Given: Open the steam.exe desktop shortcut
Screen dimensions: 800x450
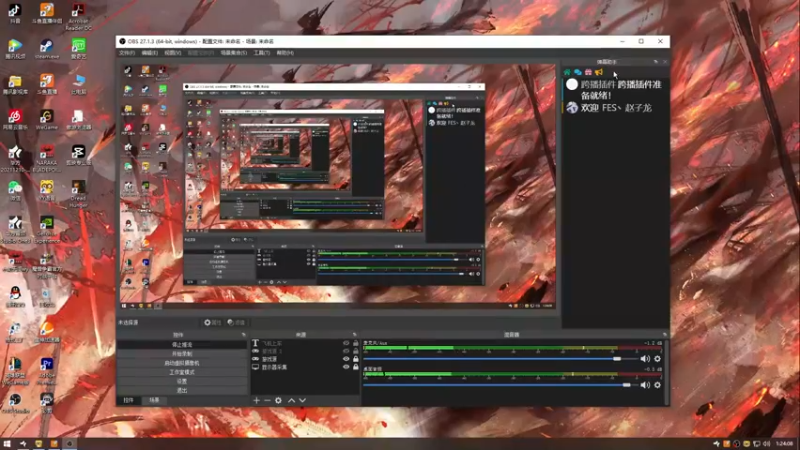Looking at the screenshot, I should [46, 49].
